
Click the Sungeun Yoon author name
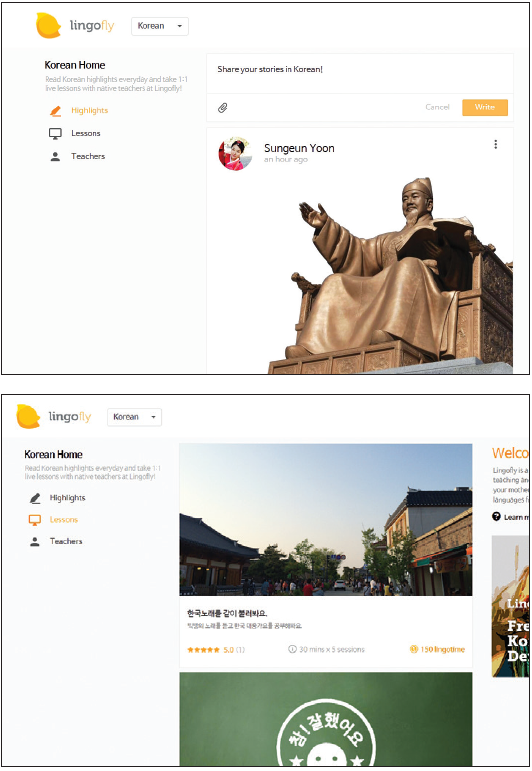coord(299,148)
